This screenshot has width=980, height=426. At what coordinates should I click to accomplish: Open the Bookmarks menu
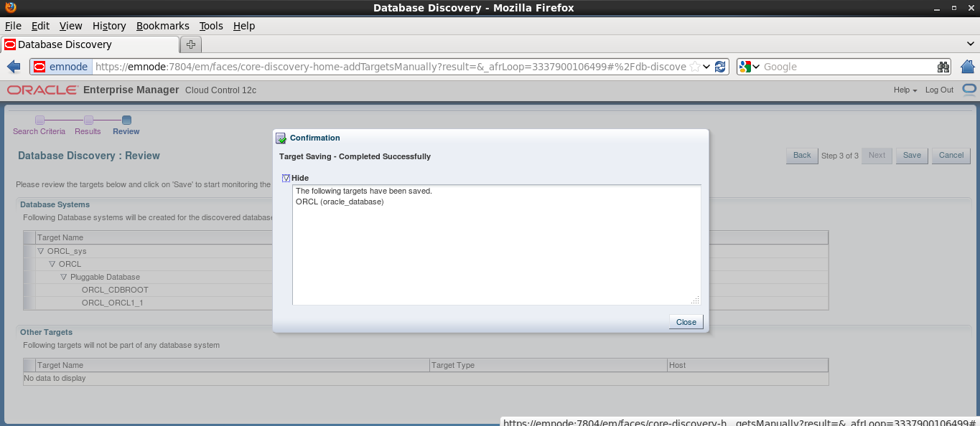tap(163, 26)
